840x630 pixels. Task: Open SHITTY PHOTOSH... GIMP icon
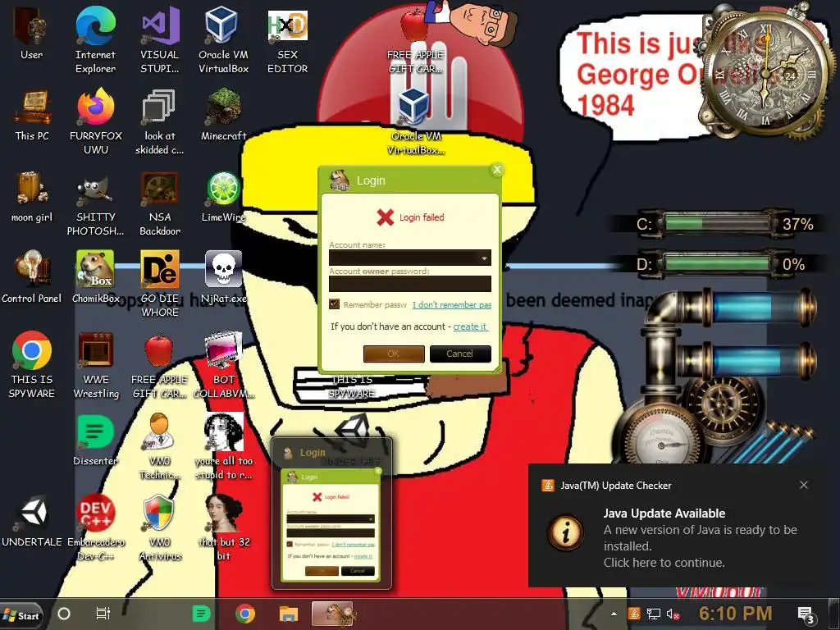(95, 203)
